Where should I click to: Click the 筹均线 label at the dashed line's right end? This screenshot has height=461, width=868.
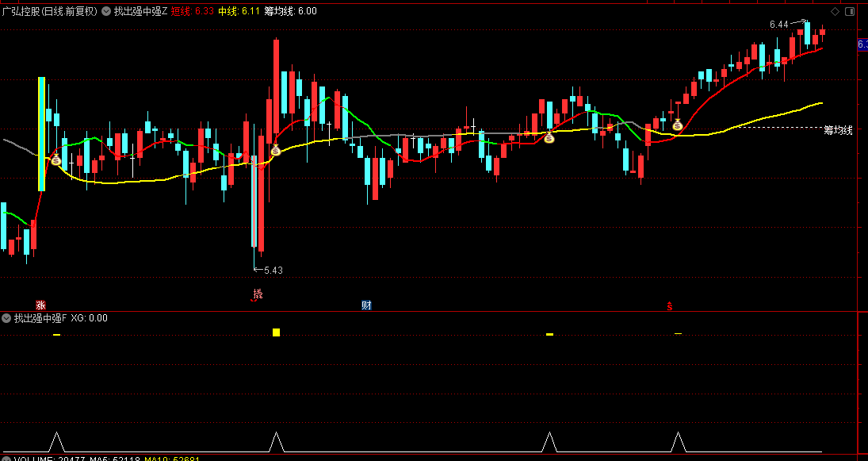(838, 130)
